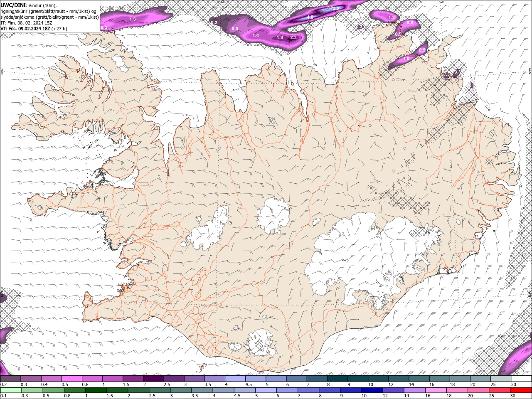Pick the darkest purple 2 swatch in upper scale

(153, 379)
